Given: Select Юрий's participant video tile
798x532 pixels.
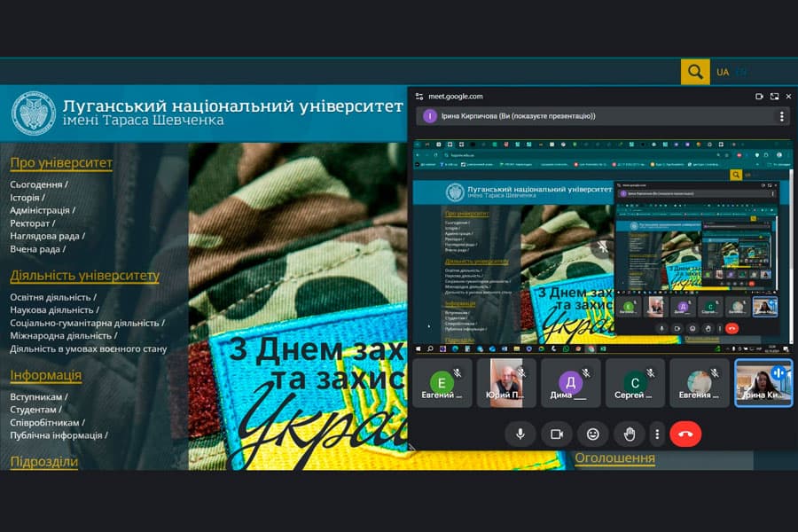Looking at the screenshot, I should point(506,382).
